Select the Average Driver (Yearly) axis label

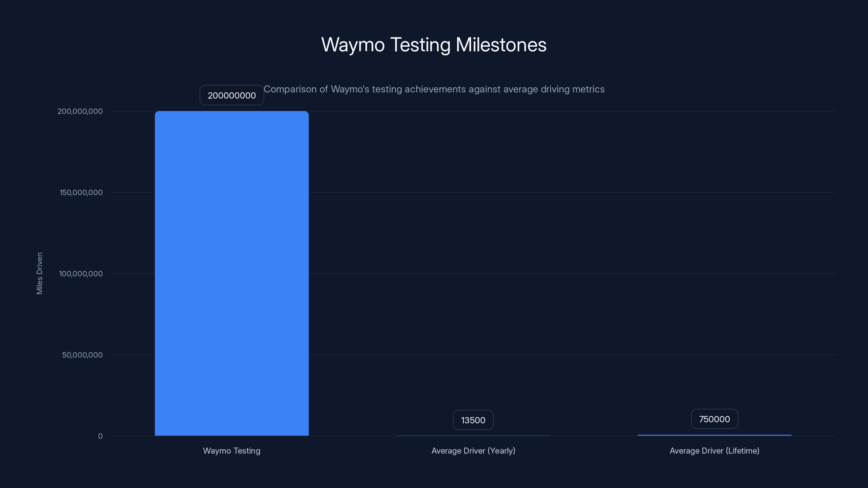coord(473,451)
